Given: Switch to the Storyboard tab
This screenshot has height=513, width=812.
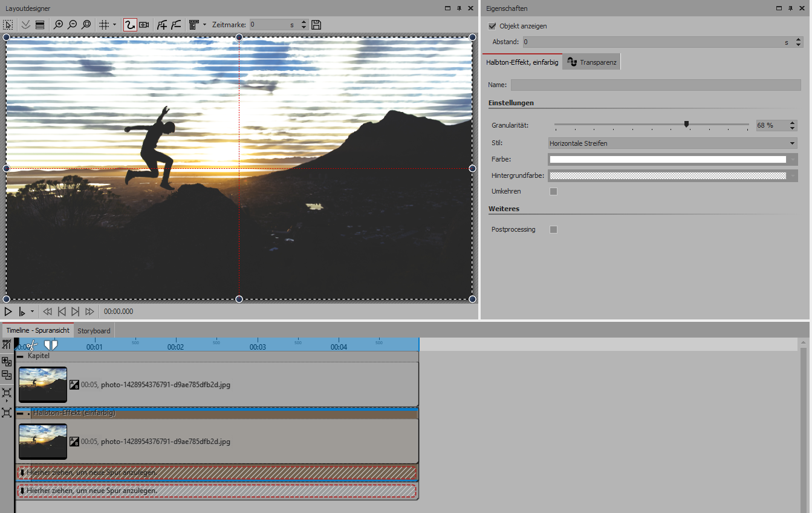Looking at the screenshot, I should coord(94,331).
